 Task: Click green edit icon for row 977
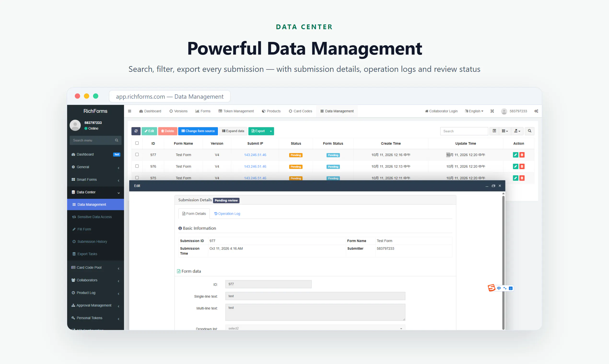515,155
